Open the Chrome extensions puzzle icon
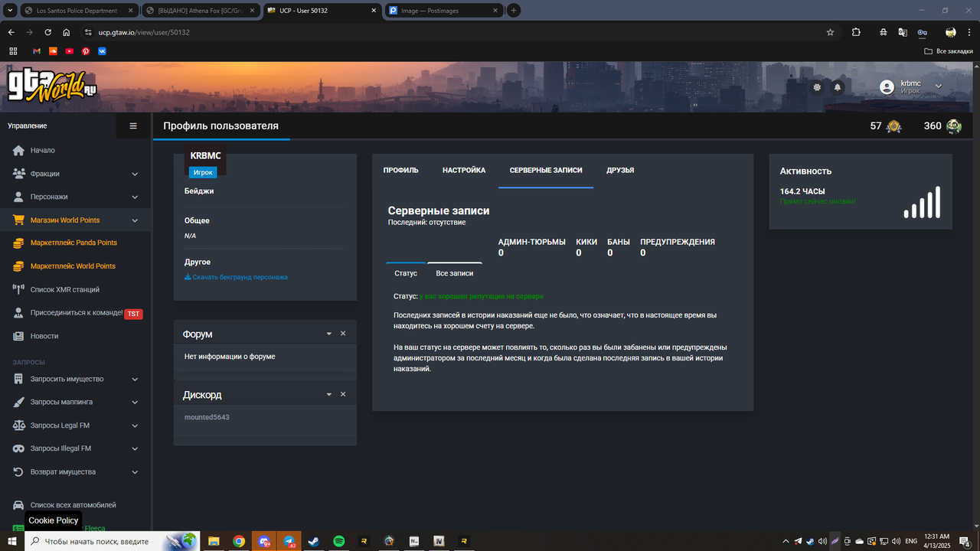This screenshot has height=551, width=980. [856, 32]
